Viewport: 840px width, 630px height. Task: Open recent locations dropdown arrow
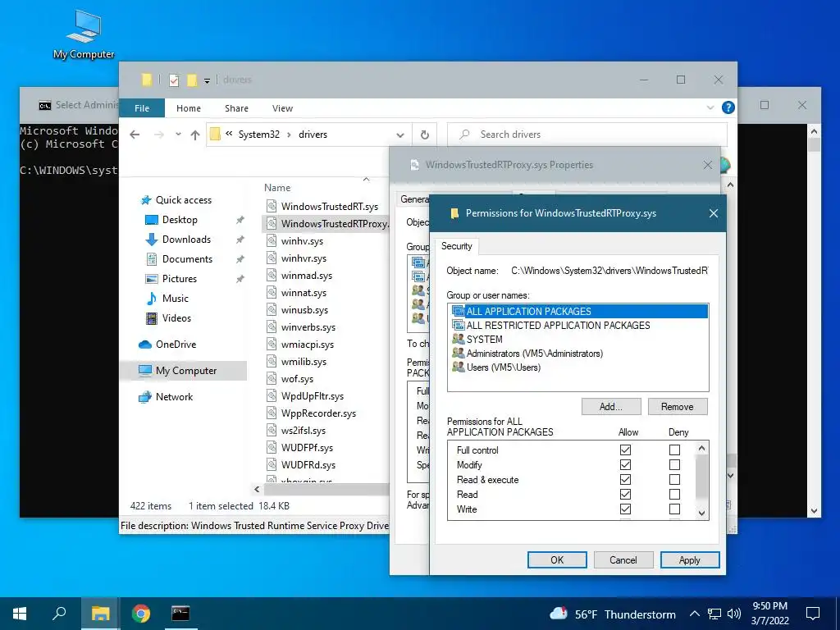pos(178,135)
